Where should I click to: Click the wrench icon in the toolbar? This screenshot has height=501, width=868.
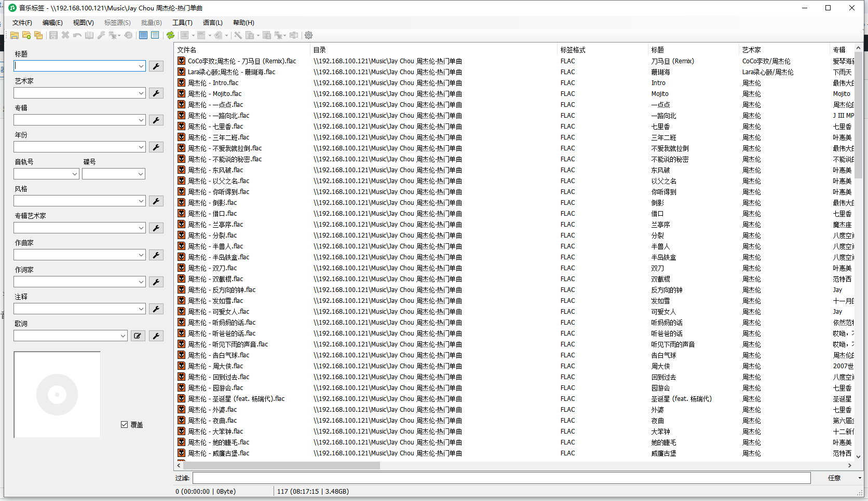coord(101,35)
